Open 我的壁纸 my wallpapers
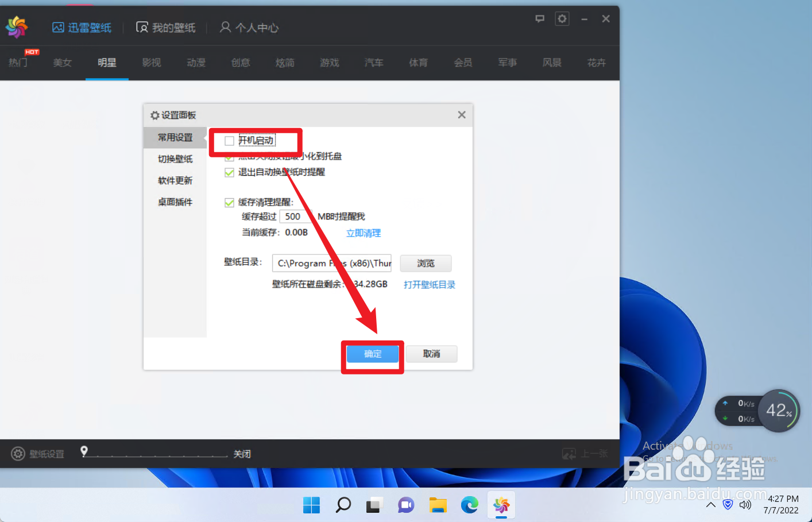The height and width of the screenshot is (522, 812). [x=166, y=28]
